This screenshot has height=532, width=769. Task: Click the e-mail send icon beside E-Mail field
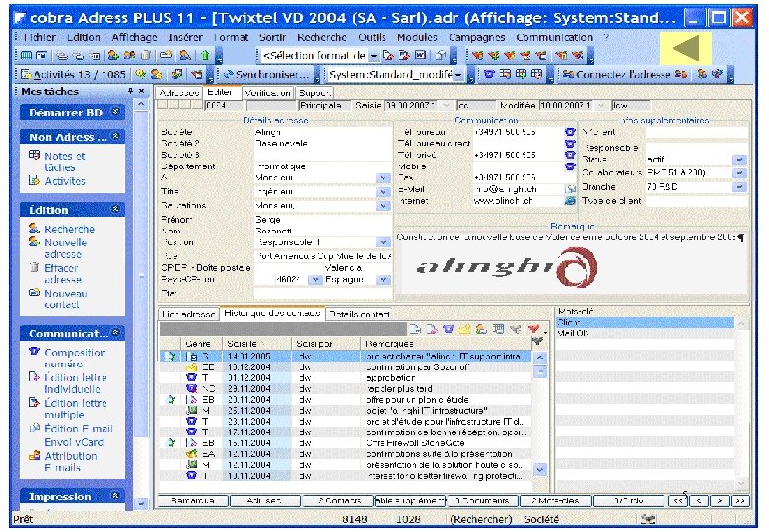tap(570, 189)
